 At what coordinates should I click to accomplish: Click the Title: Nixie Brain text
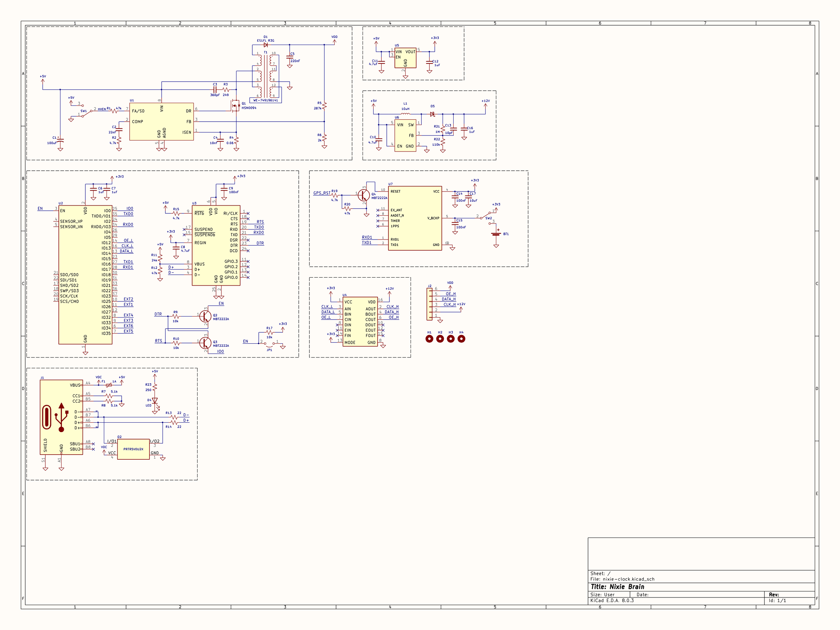click(x=617, y=587)
